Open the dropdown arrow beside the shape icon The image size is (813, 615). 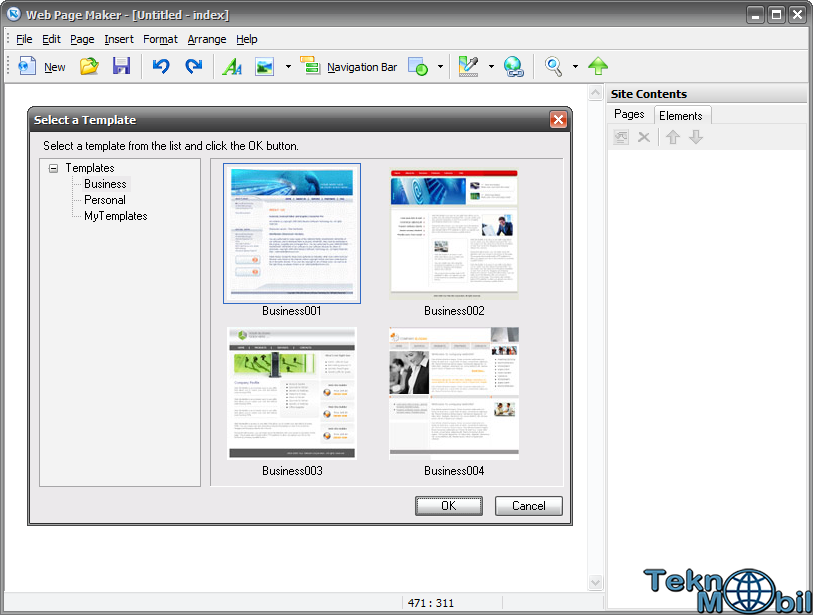[440, 66]
